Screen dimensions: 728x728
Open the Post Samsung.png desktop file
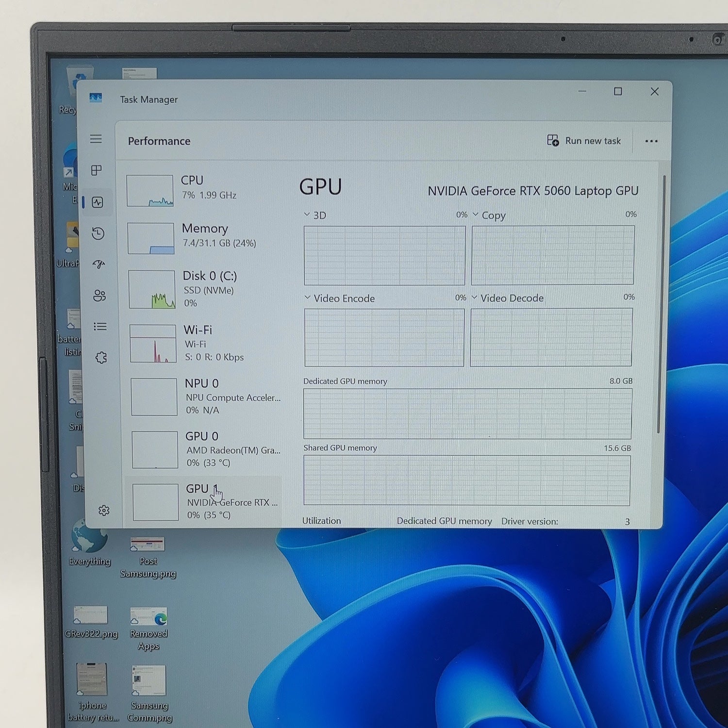pos(148,557)
